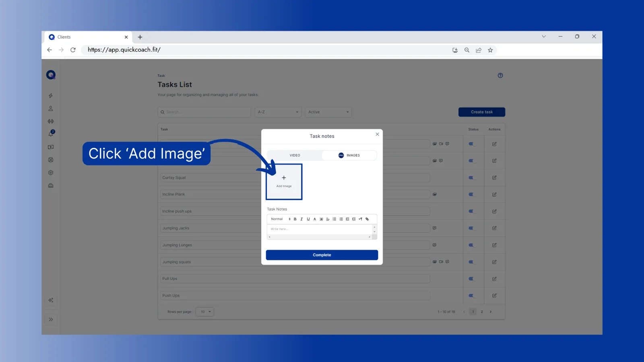Decrease indent in Task Notes editor
This screenshot has height=362, width=644.
(x=347, y=219)
